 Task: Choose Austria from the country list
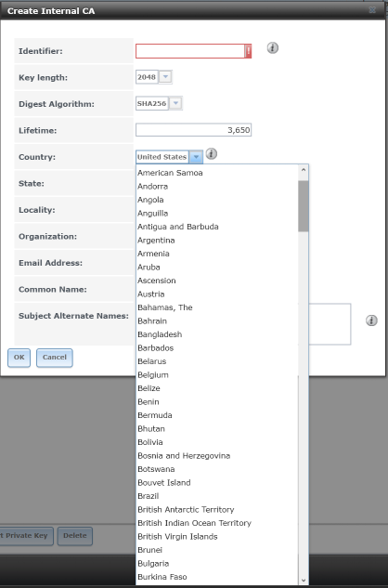click(x=217, y=294)
